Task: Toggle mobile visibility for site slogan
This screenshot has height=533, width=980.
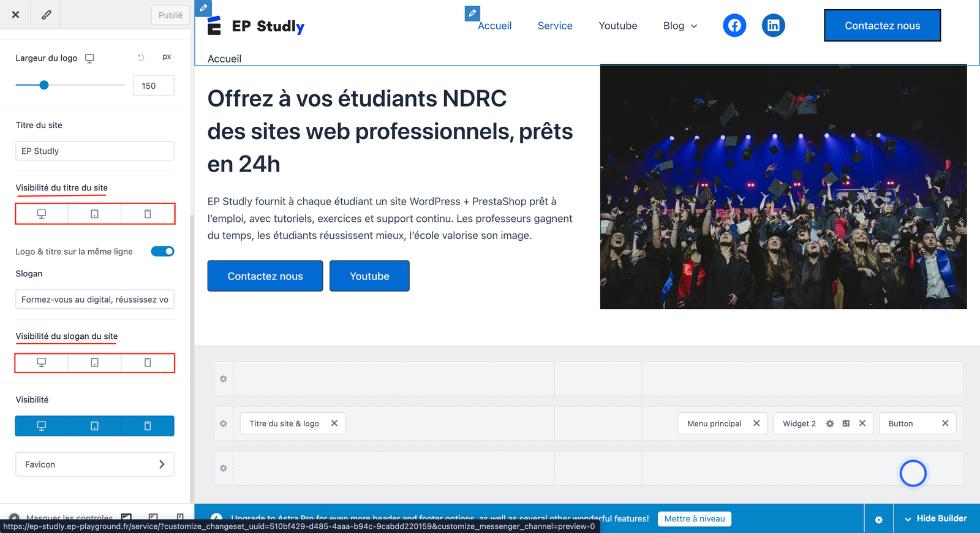Action: pyautogui.click(x=148, y=363)
